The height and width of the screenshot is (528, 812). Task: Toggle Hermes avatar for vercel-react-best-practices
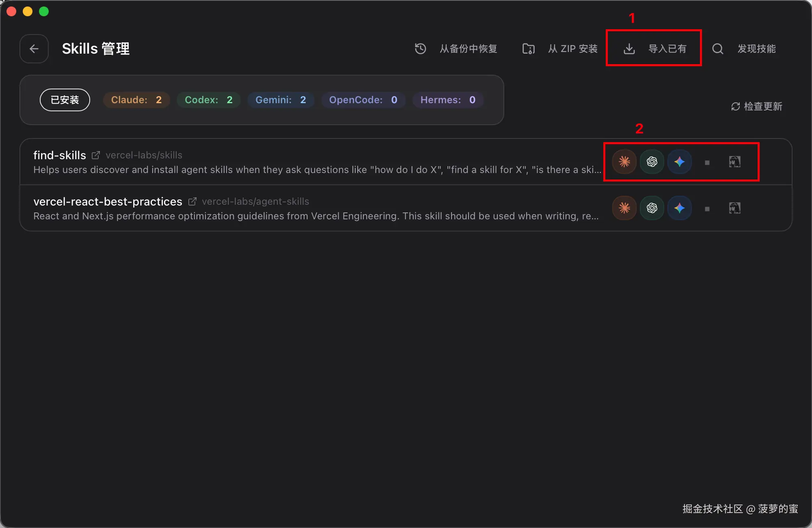[x=734, y=208]
